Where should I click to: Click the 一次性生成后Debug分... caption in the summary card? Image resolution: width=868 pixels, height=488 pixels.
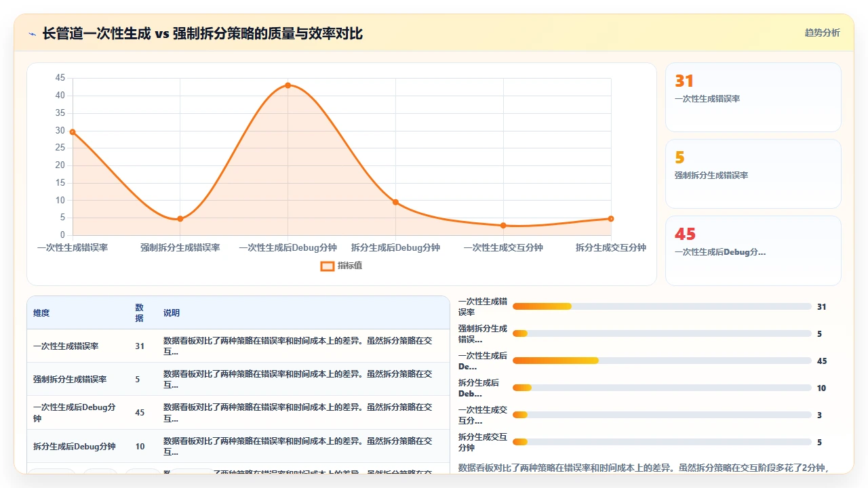click(720, 252)
